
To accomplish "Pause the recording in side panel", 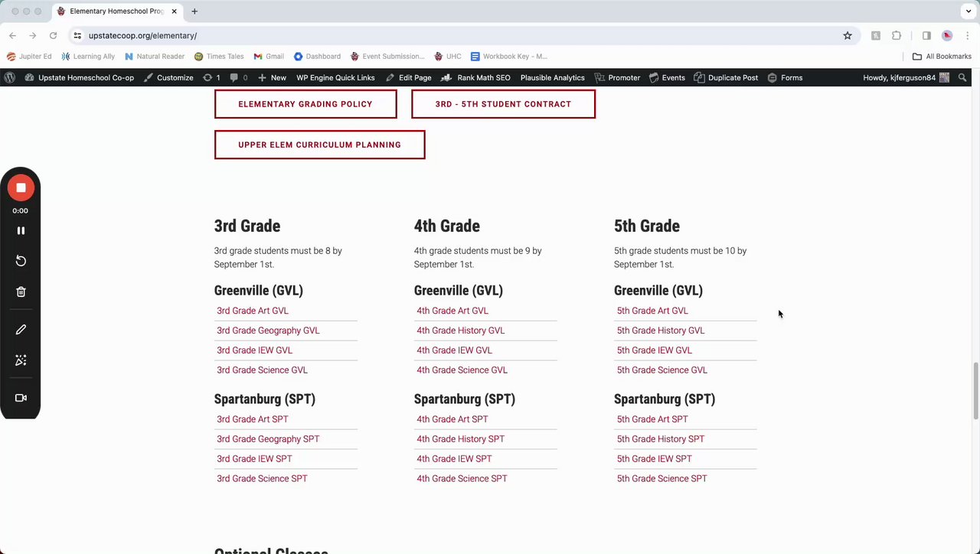I will 21,230.
